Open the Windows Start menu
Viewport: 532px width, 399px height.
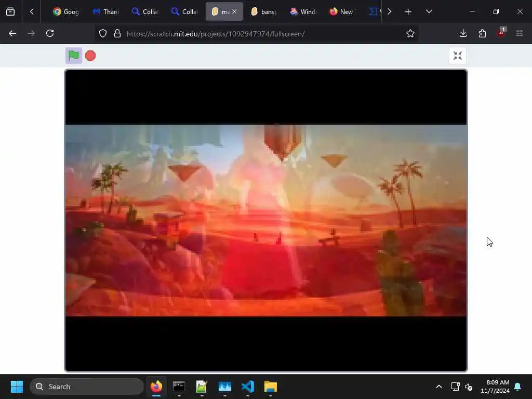(x=17, y=387)
